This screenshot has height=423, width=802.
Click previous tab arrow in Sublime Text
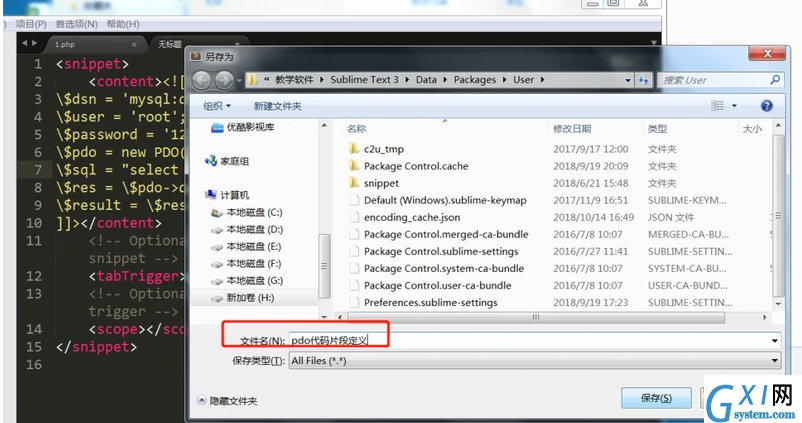click(25, 43)
